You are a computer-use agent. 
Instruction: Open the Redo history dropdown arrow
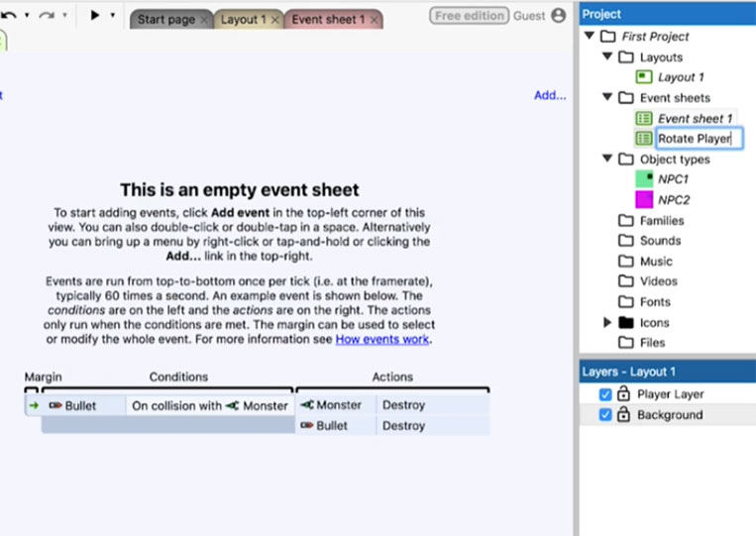64,15
